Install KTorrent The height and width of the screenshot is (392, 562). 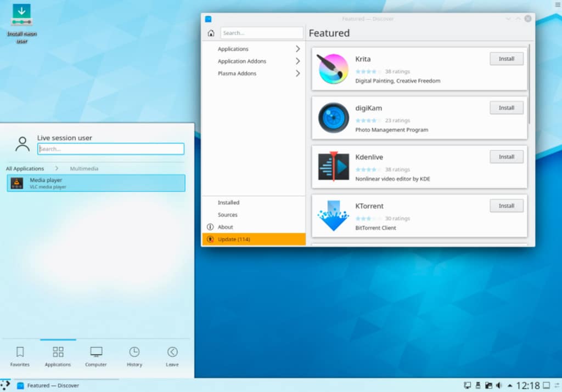point(507,206)
